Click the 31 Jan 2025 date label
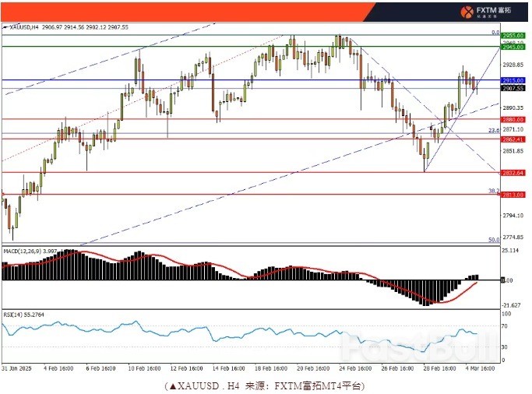Screen dimensions: 532x394 point(17,368)
